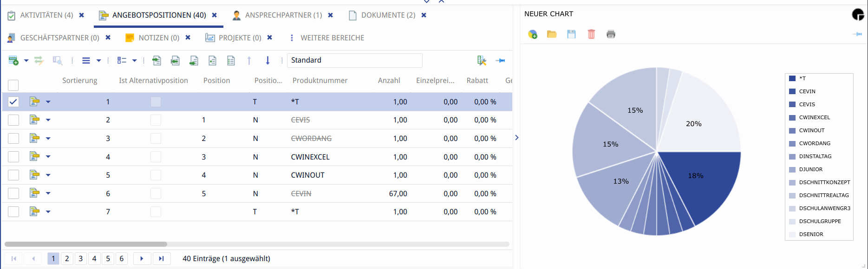Screen dimensions: 868x269
Task: Open the Standard view combo box
Action: pos(354,60)
